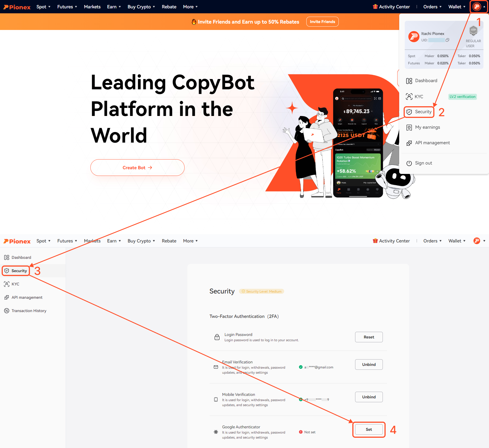This screenshot has width=489, height=448.
Task: Open the Wallet dropdown in the top bar
Action: click(x=457, y=7)
